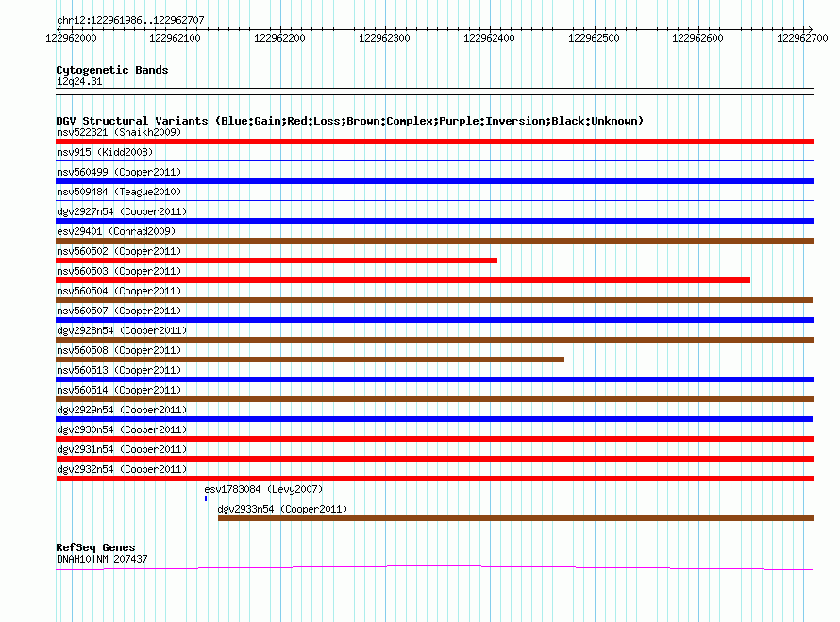Click the DGV Structural Variants track heading
This screenshot has height=622, width=840.
(x=350, y=121)
